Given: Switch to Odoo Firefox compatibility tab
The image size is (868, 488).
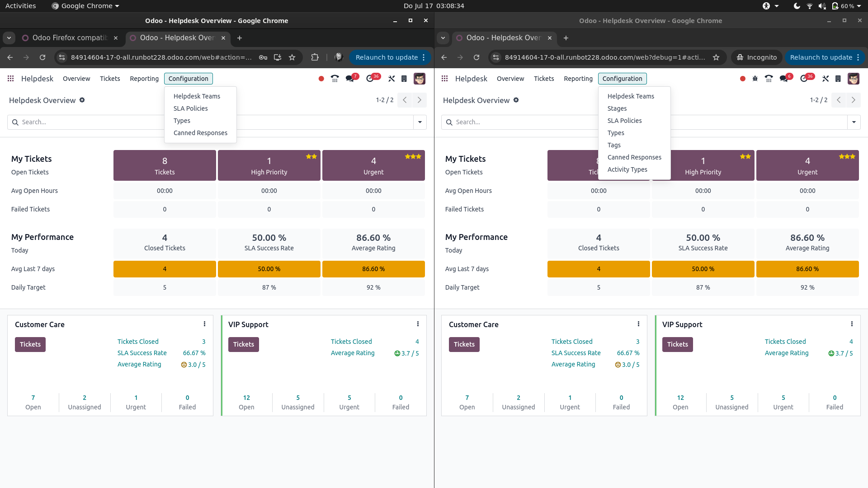Looking at the screenshot, I should (x=70, y=38).
